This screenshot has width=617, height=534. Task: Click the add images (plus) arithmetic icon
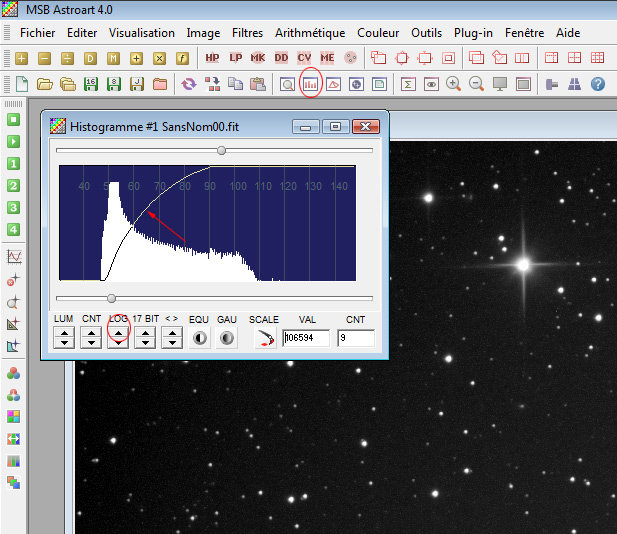click(x=21, y=59)
